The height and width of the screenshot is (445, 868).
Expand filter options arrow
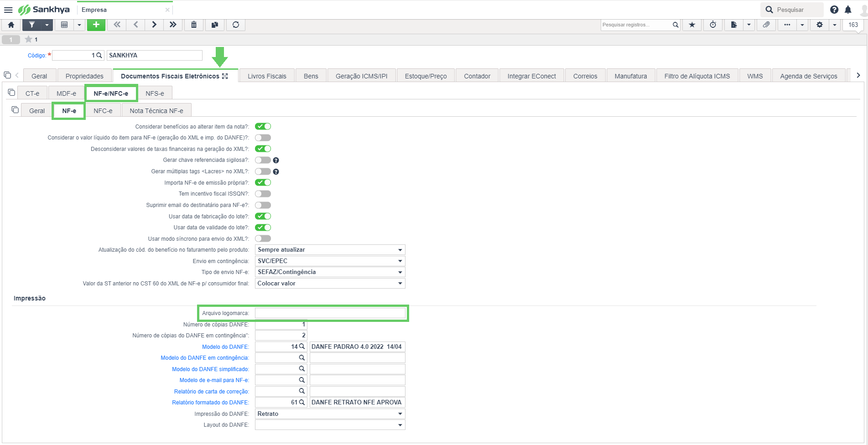[x=47, y=25]
